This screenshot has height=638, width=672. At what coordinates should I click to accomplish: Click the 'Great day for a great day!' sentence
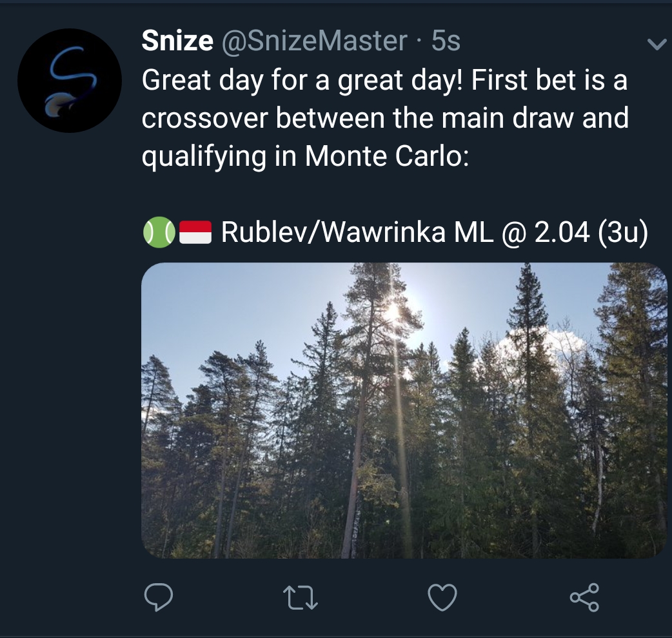(302, 81)
